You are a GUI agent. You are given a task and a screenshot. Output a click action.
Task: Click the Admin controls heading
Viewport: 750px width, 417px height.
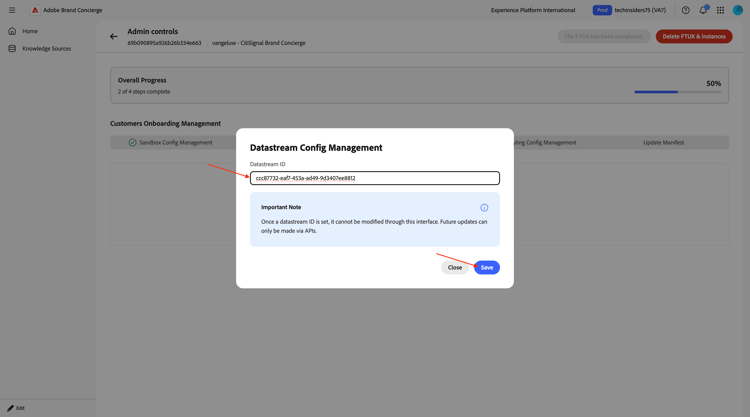pos(153,31)
